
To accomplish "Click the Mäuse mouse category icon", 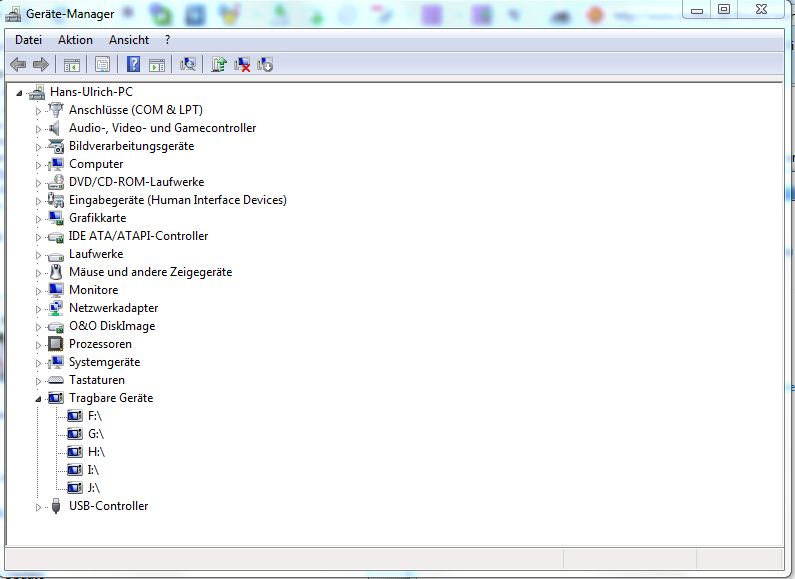I will 56,272.
